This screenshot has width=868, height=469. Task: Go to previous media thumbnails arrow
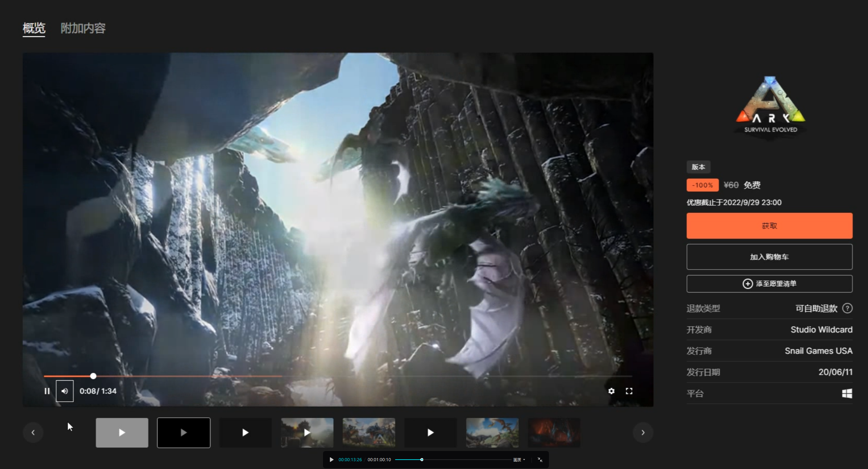coord(33,432)
